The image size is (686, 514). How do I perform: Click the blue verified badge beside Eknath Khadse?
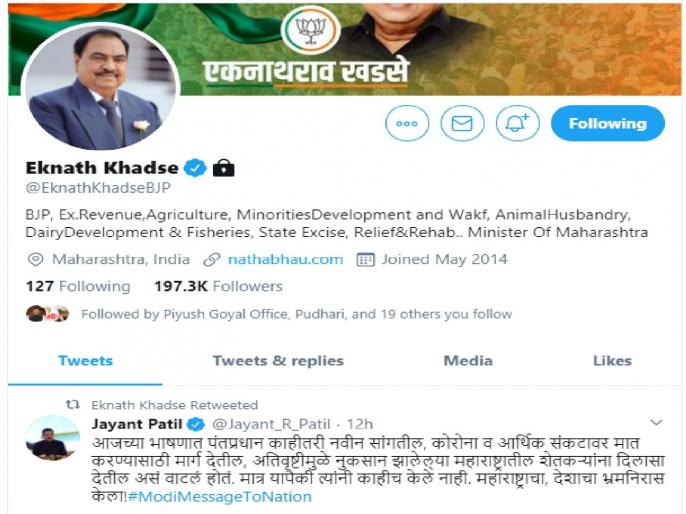195,168
